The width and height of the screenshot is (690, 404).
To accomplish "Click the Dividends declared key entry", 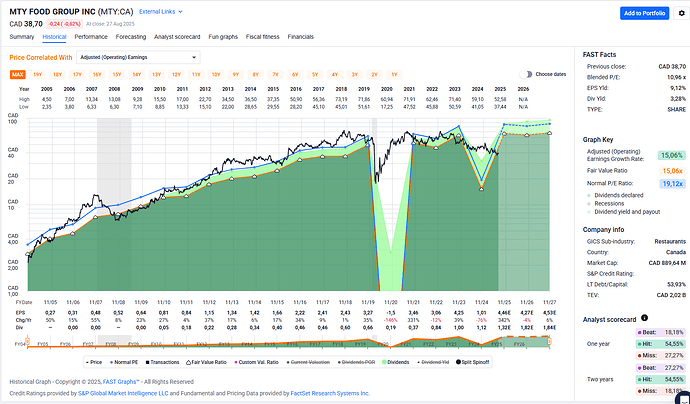I will [619, 195].
